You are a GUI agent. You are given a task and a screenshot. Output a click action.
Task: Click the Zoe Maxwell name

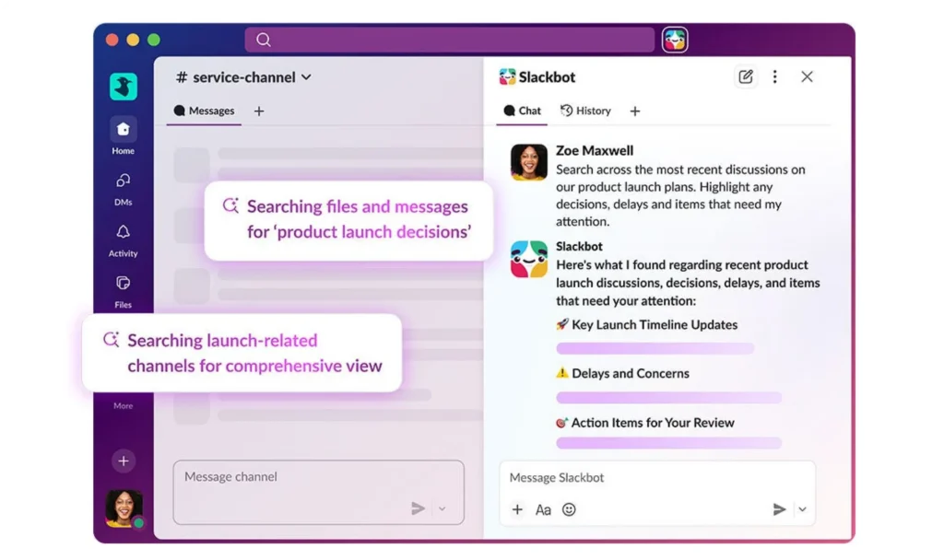[595, 150]
